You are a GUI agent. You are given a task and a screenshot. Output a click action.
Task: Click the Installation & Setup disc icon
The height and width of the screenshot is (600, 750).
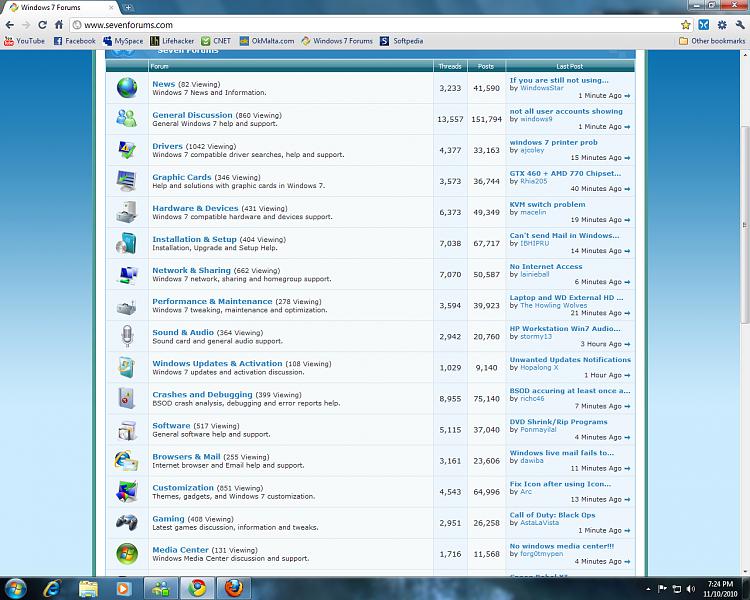127,243
